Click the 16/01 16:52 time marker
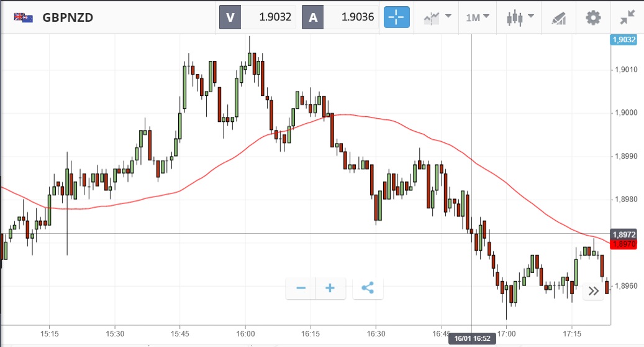 pyautogui.click(x=472, y=337)
